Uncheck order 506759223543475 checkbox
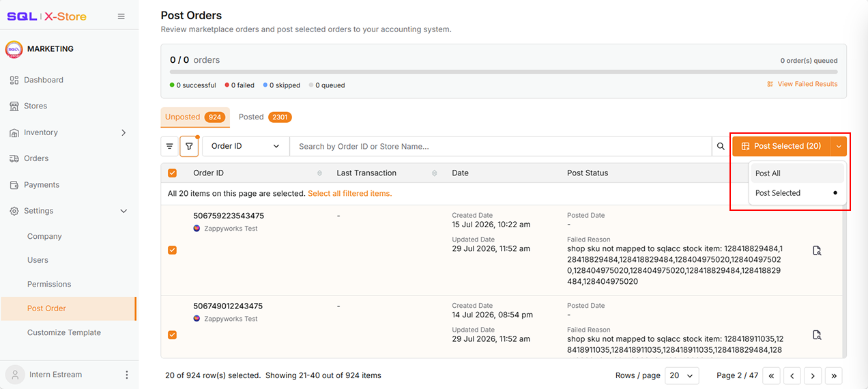The width and height of the screenshot is (868, 389). 172,250
